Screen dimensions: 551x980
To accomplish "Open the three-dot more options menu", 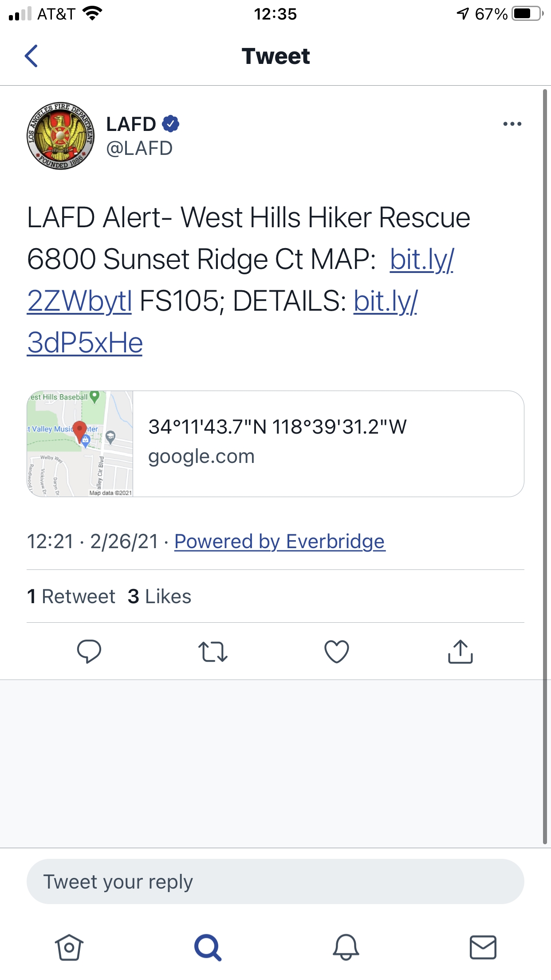I will click(x=512, y=124).
